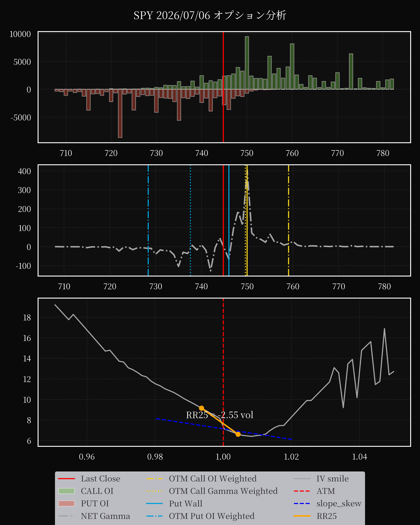Click the tallest green call OI bar at 750
The image size is (420, 525).
click(247, 63)
